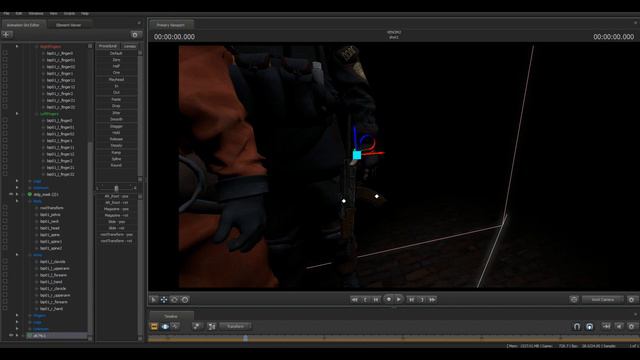Apply the Smooth procedural preset

(116, 120)
